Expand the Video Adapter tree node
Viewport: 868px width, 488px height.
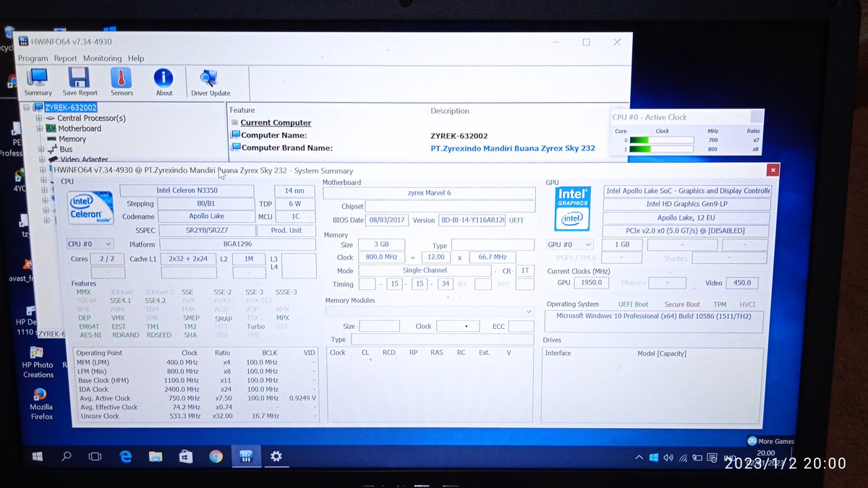coord(41,160)
